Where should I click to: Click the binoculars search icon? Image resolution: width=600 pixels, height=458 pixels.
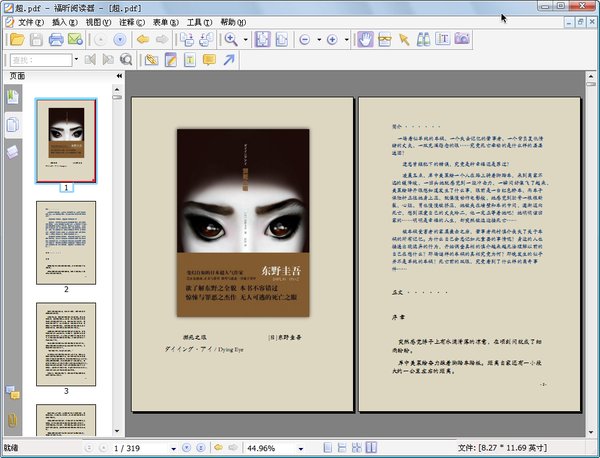point(424,39)
